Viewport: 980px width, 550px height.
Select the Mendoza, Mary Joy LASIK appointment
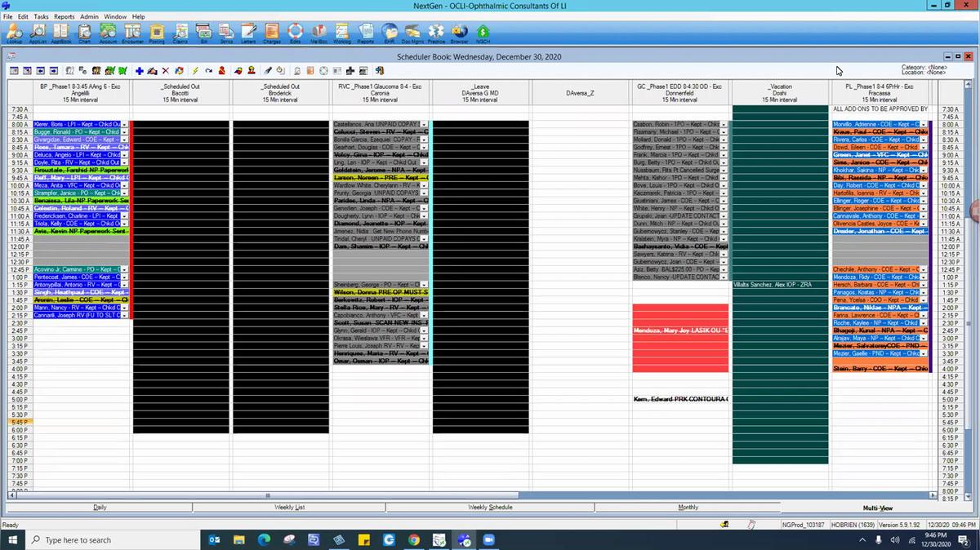[x=680, y=330]
